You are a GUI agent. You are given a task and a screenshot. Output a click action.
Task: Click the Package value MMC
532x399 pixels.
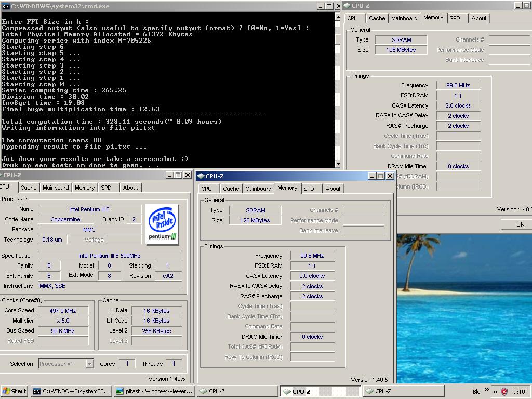[x=89, y=230]
